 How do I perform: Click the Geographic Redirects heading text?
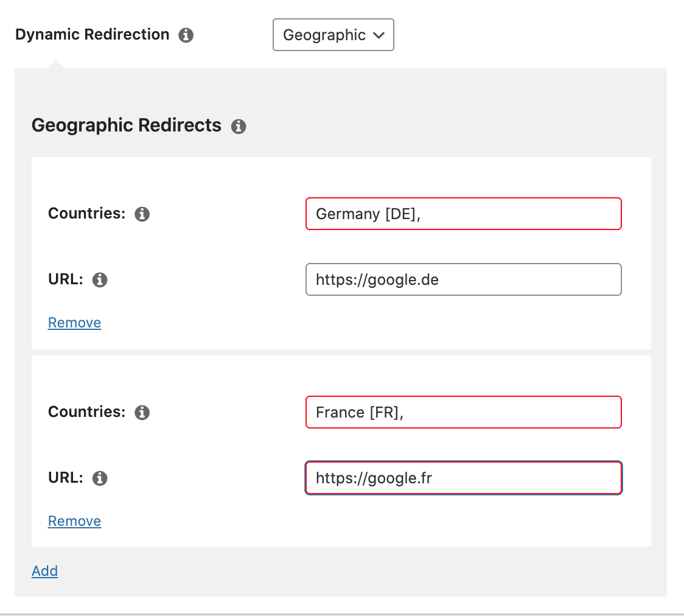click(x=127, y=125)
